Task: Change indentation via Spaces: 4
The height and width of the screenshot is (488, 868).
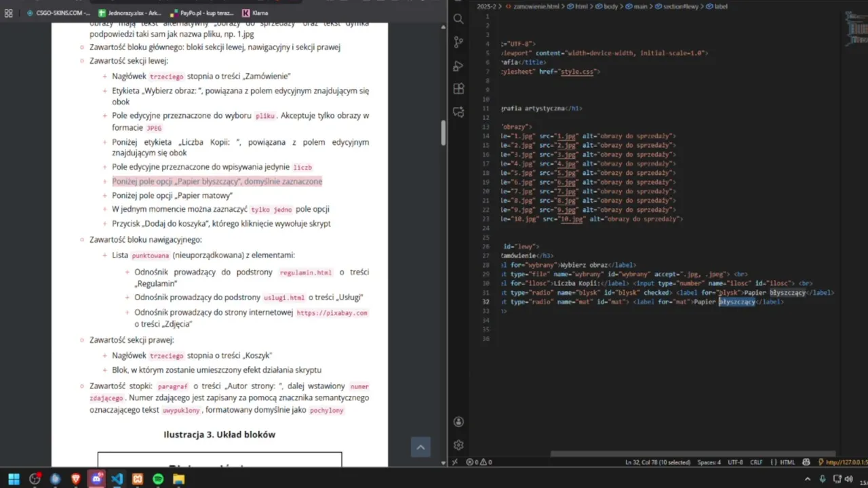Action: [709, 462]
